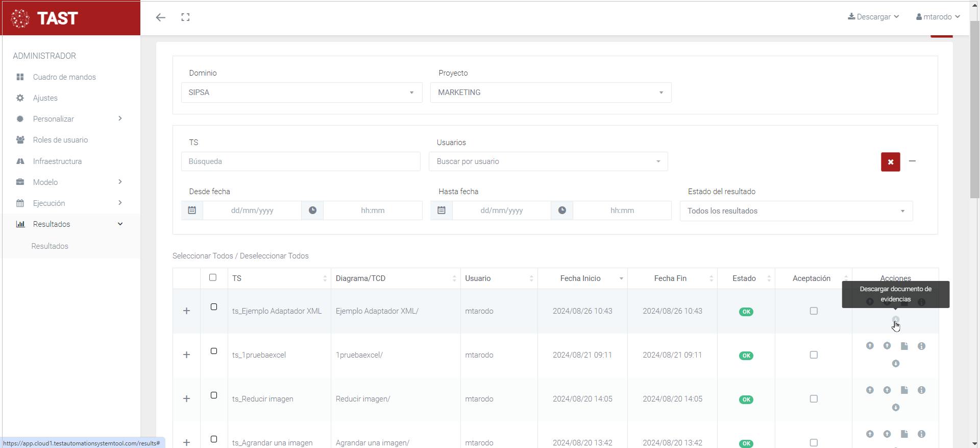The width and height of the screenshot is (980, 448).
Task: Toggle fullscreen mode icon
Action: [185, 17]
